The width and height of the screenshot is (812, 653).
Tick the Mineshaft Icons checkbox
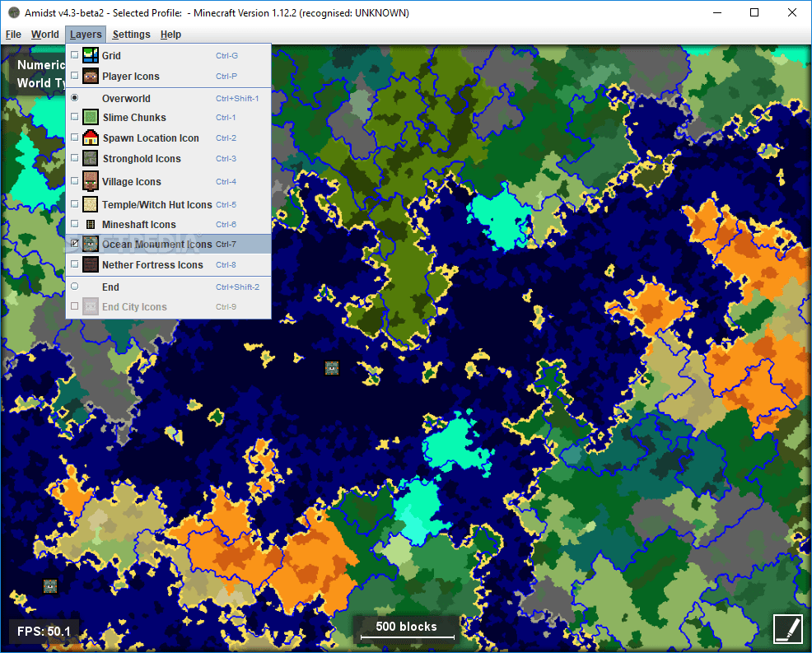tap(75, 224)
